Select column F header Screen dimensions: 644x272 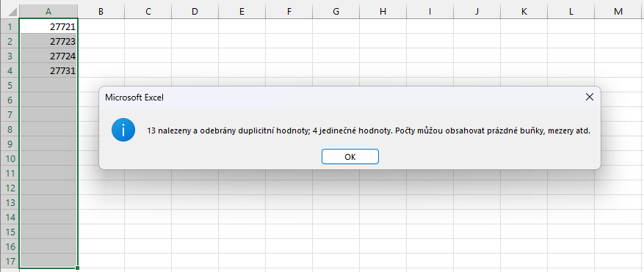(289, 12)
